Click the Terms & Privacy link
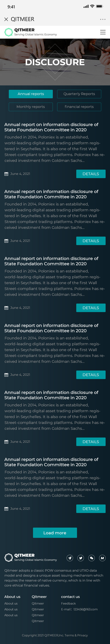This screenshot has height=644, width=110. 76,635
